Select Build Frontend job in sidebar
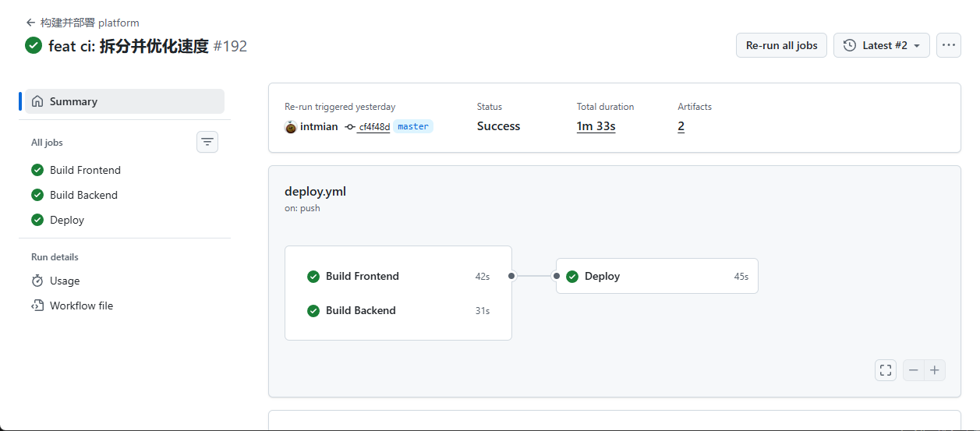980x431 pixels. 85,170
